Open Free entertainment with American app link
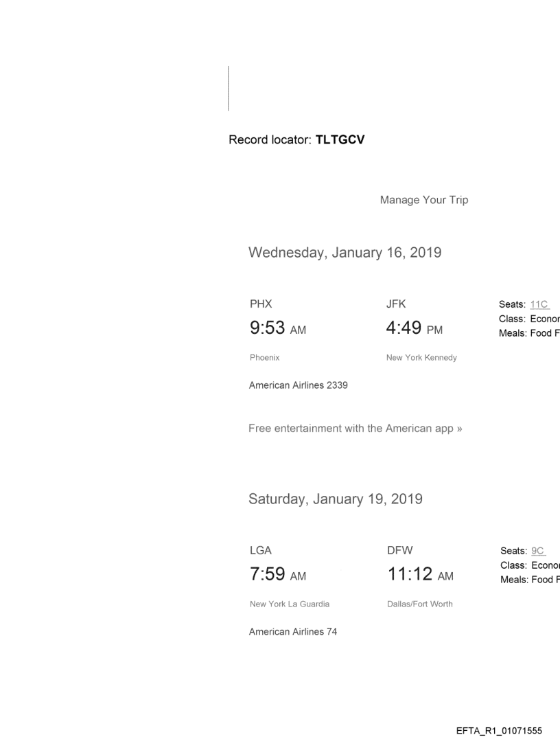 coord(355,429)
